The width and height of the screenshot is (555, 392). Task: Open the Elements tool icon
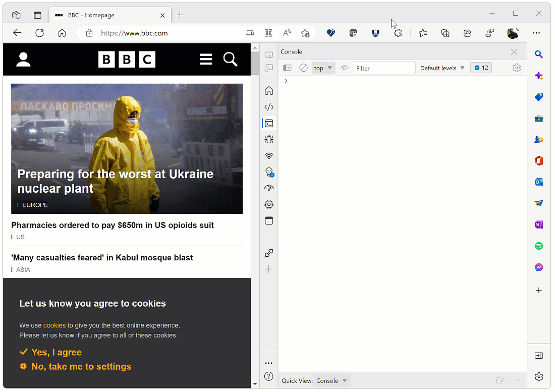(x=269, y=107)
